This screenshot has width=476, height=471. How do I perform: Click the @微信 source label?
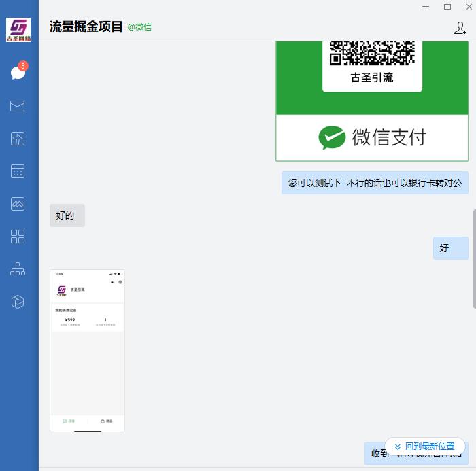pos(139,27)
